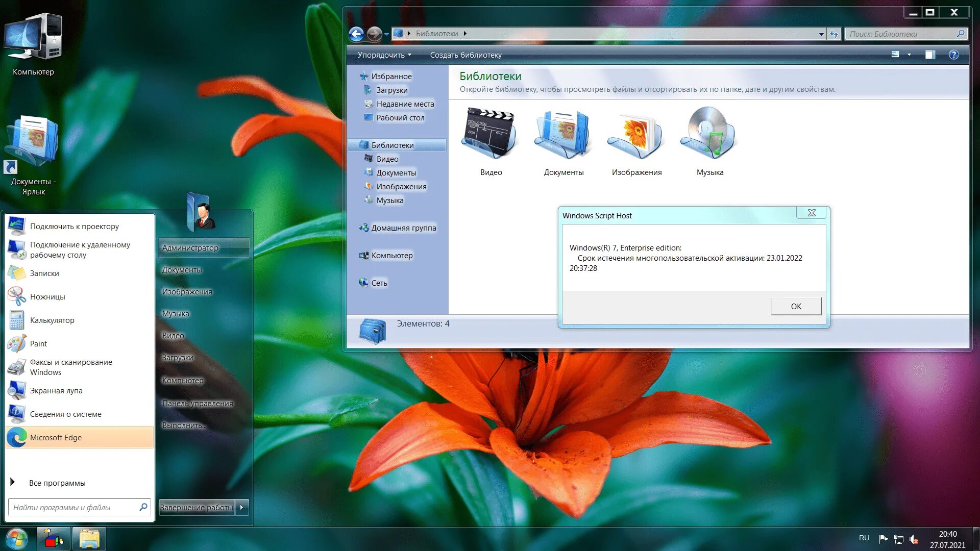Open the explorer help question icon
Viewport: 980px width, 551px height.
[953, 55]
